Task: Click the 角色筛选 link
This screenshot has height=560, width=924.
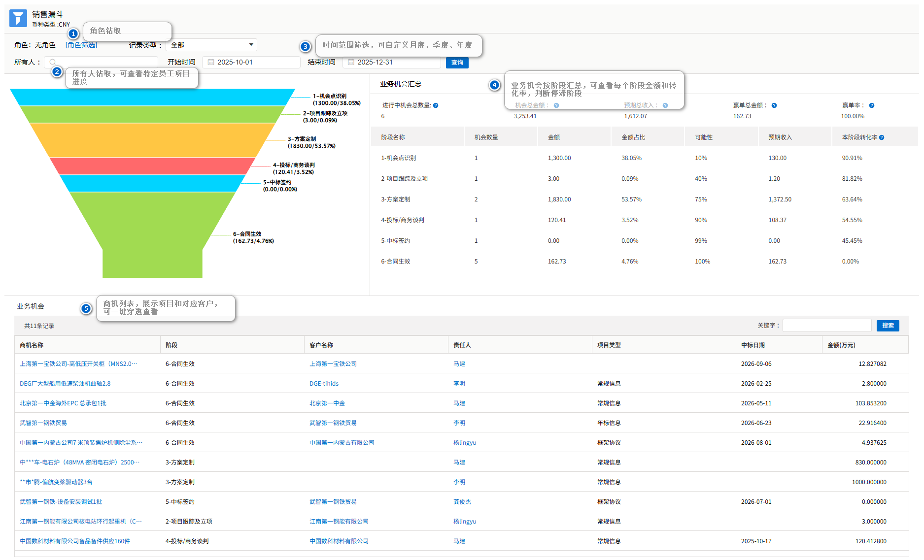Action: pos(81,45)
